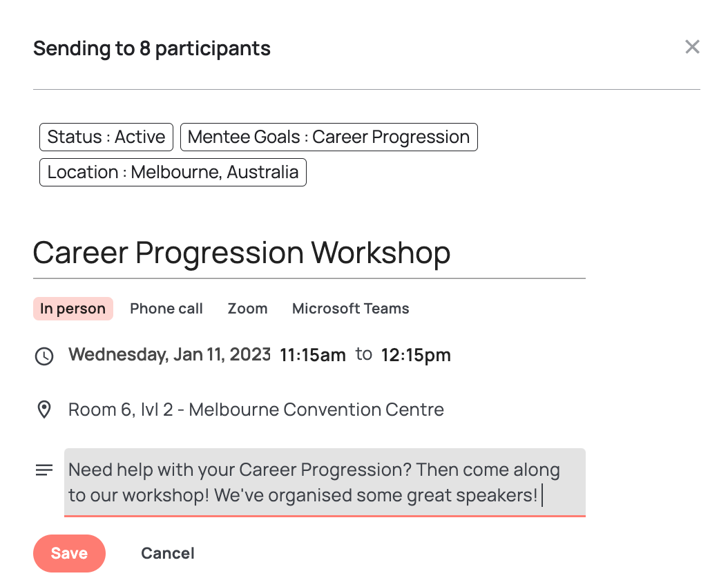Open the date picker for Wednesday, Jan 11, 2023
The height and width of the screenshot is (587, 728).
[x=169, y=354]
